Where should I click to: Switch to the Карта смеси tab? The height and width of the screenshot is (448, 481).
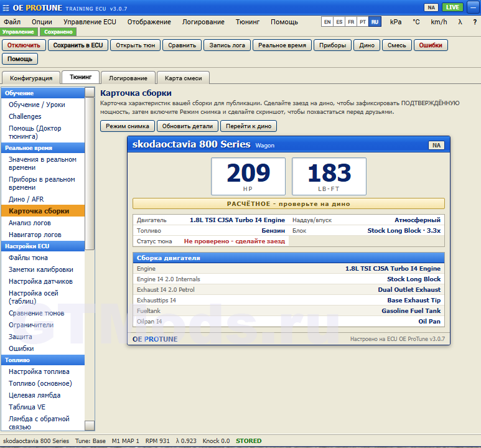(183, 78)
